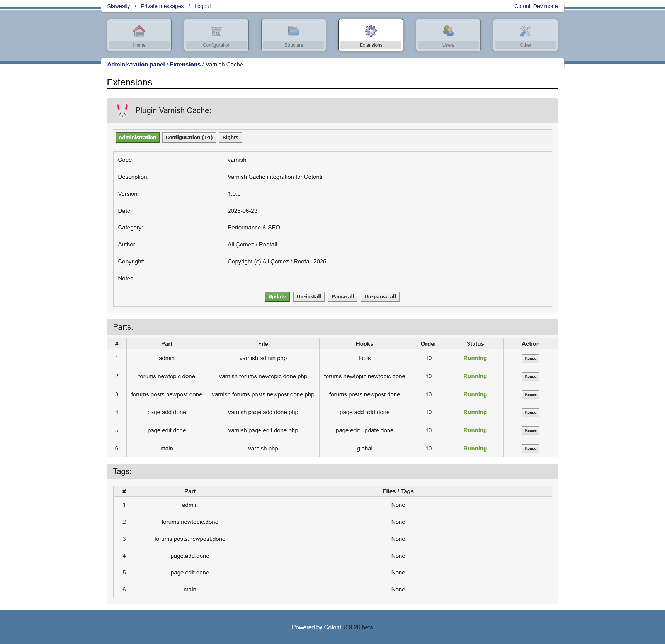This screenshot has height=644, width=665.
Task: Open the Home section house icon
Action: (x=139, y=31)
